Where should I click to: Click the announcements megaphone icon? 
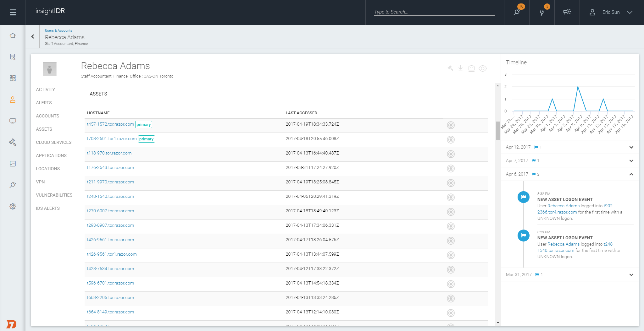coord(567,12)
